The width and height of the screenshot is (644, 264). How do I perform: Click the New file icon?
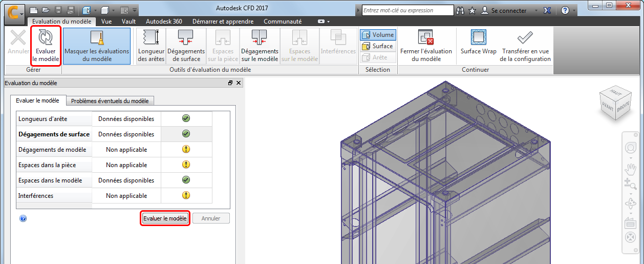(34, 10)
